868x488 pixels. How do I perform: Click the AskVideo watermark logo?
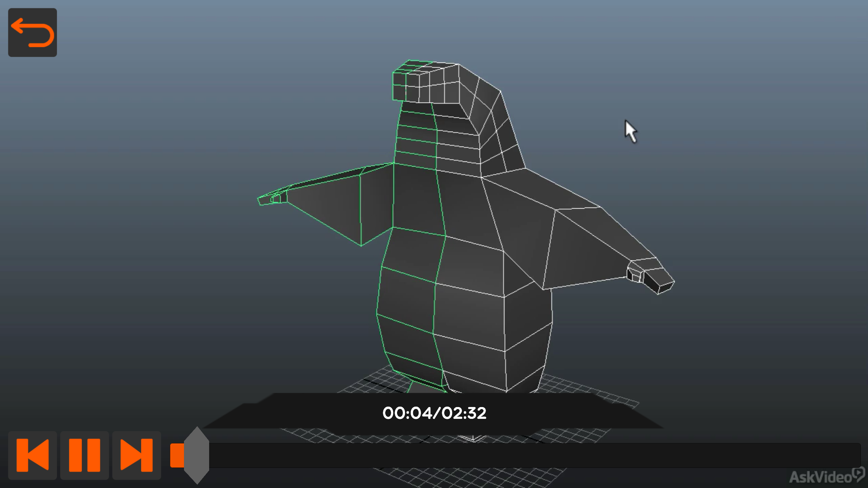(826, 477)
